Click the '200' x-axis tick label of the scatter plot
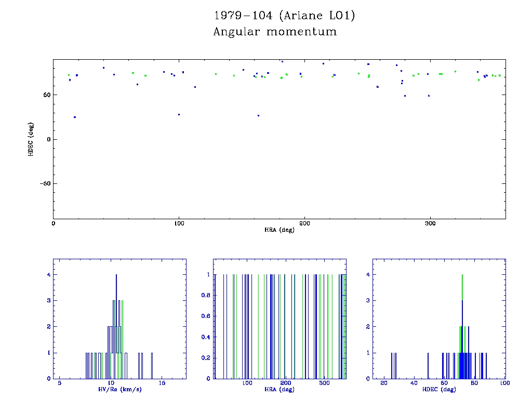Screen dimensions: 532x399 [x=304, y=223]
